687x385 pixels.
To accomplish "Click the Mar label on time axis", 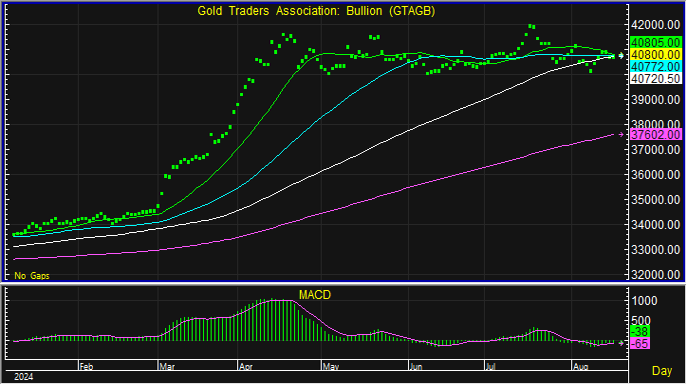I will (166, 367).
